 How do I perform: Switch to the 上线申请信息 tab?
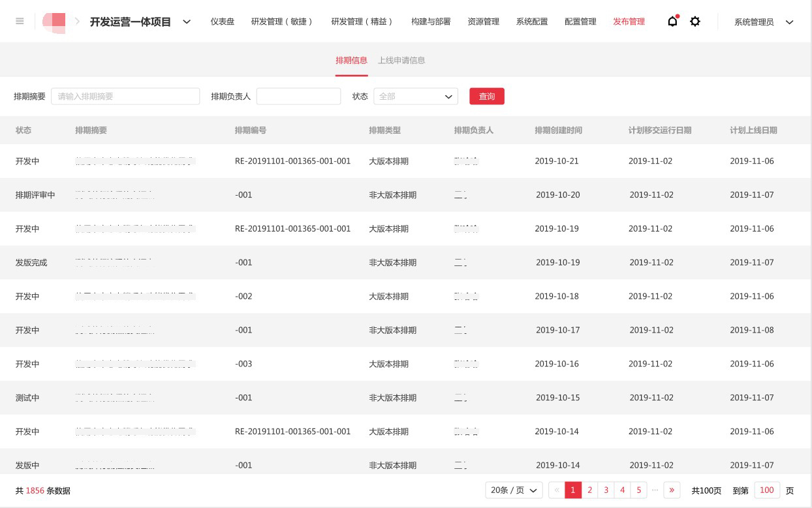[403, 60]
